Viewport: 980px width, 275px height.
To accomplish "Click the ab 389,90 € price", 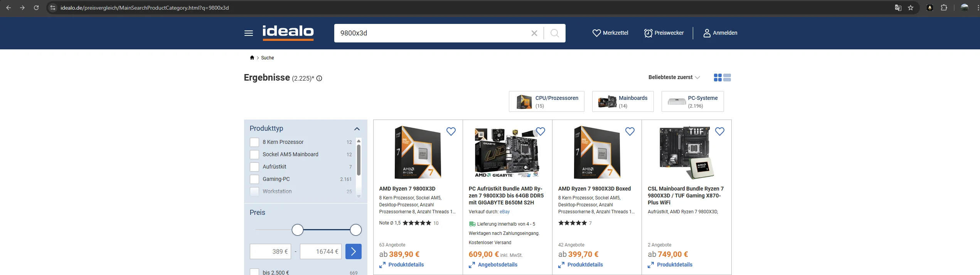I will [x=399, y=254].
